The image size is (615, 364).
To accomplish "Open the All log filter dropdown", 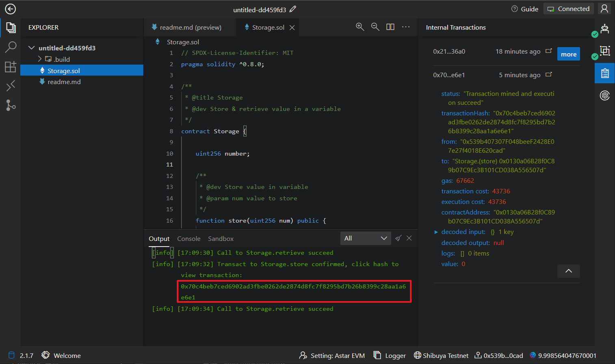I will pyautogui.click(x=365, y=238).
